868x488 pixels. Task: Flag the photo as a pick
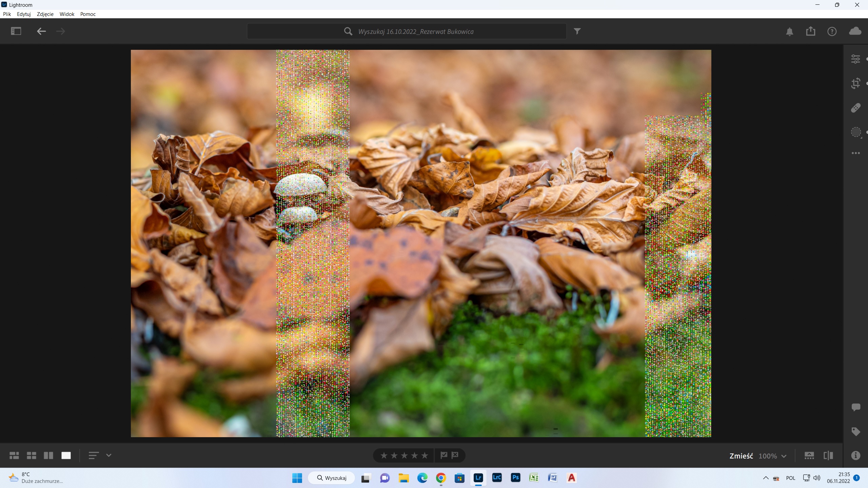pyautogui.click(x=444, y=455)
